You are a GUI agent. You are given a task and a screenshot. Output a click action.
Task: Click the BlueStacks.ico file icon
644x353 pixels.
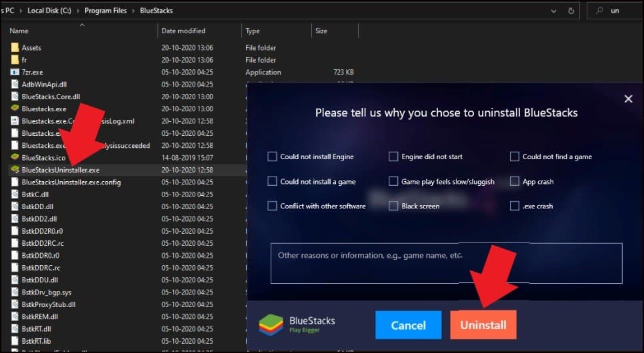15,158
